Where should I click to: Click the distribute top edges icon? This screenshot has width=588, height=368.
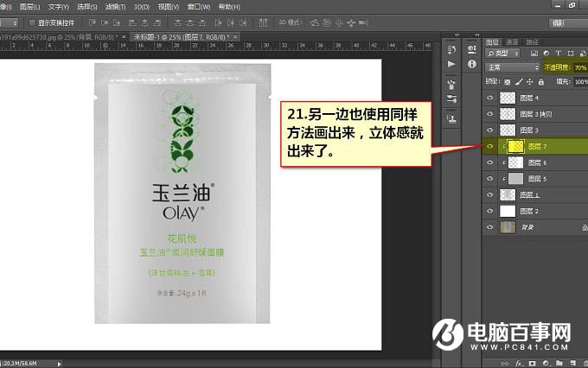point(178,22)
